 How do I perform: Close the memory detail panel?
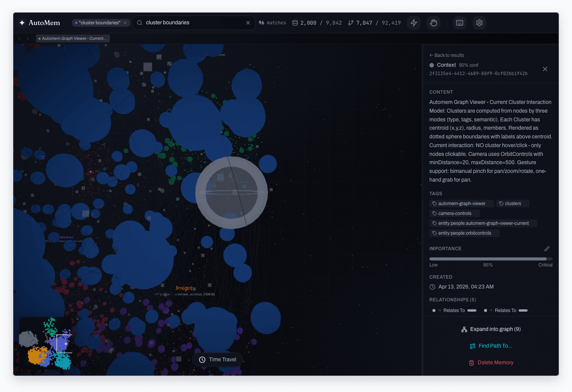(x=545, y=69)
